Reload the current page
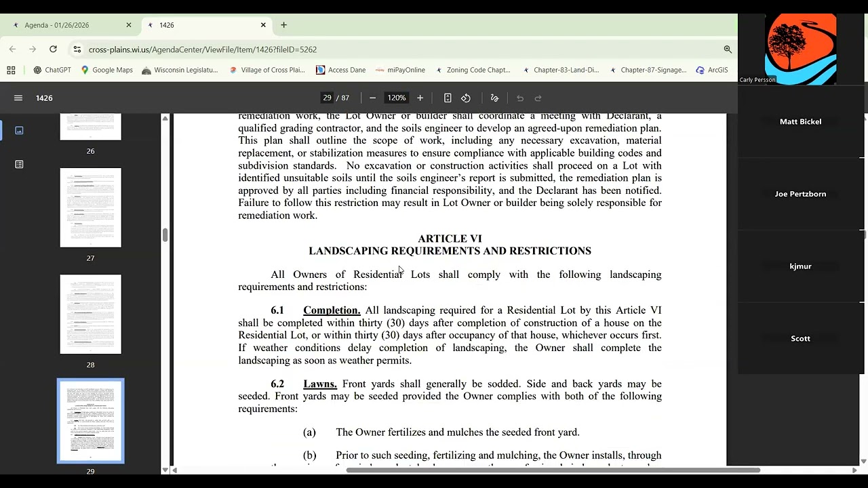This screenshot has height=488, width=868. [53, 49]
